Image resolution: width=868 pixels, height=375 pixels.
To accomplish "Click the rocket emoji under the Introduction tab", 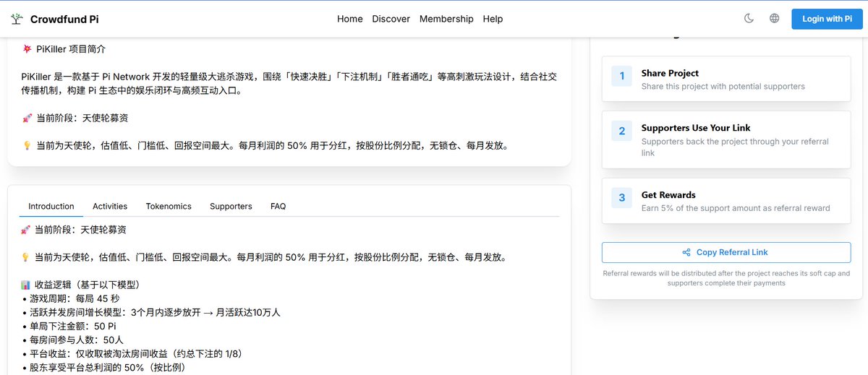I will (25, 230).
